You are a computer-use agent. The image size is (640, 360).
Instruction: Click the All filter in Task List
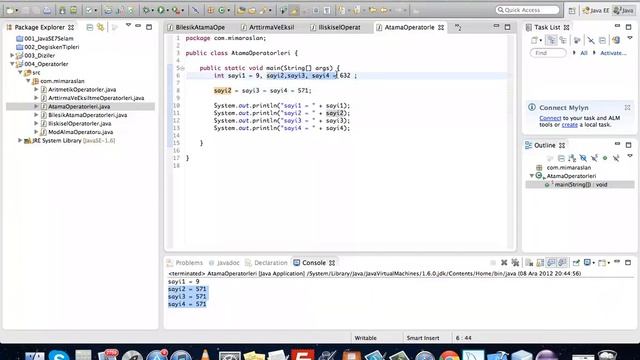[x=584, y=53]
